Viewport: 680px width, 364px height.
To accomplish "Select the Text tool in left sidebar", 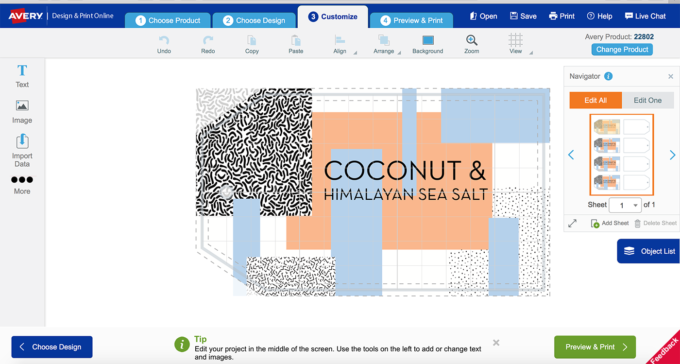I will (22, 76).
